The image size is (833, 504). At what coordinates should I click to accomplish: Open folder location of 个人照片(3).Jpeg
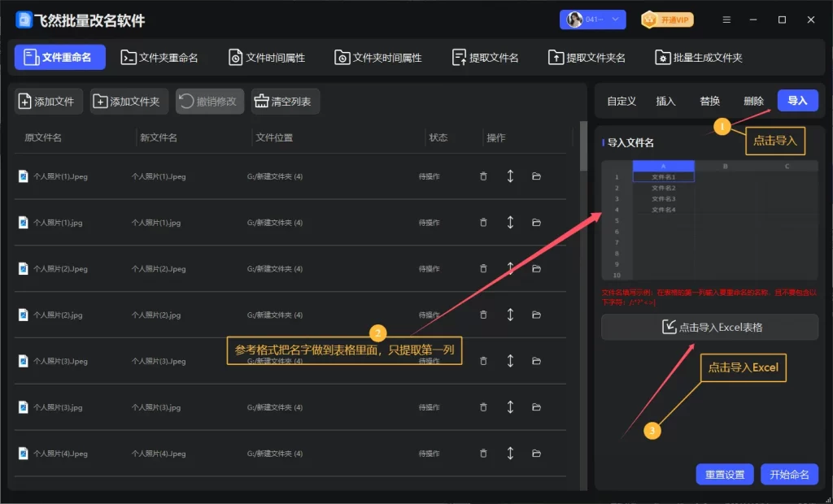[536, 361]
